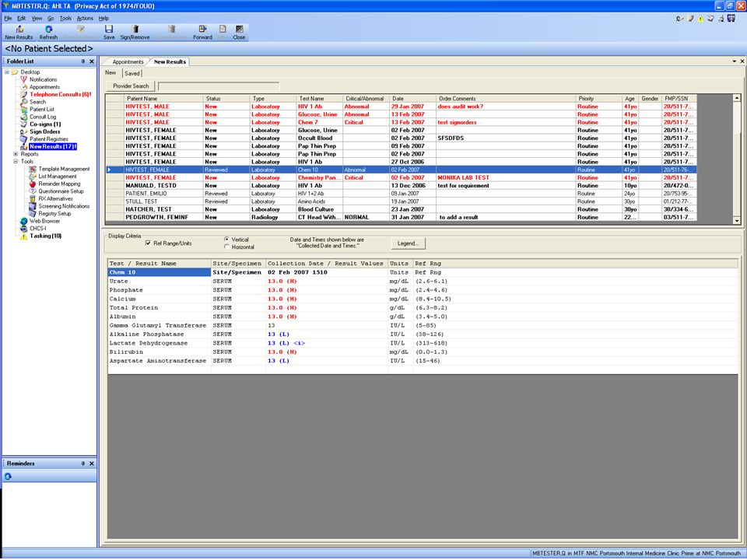Open Reminder Mapping tool
747x560 pixels.
(60, 184)
